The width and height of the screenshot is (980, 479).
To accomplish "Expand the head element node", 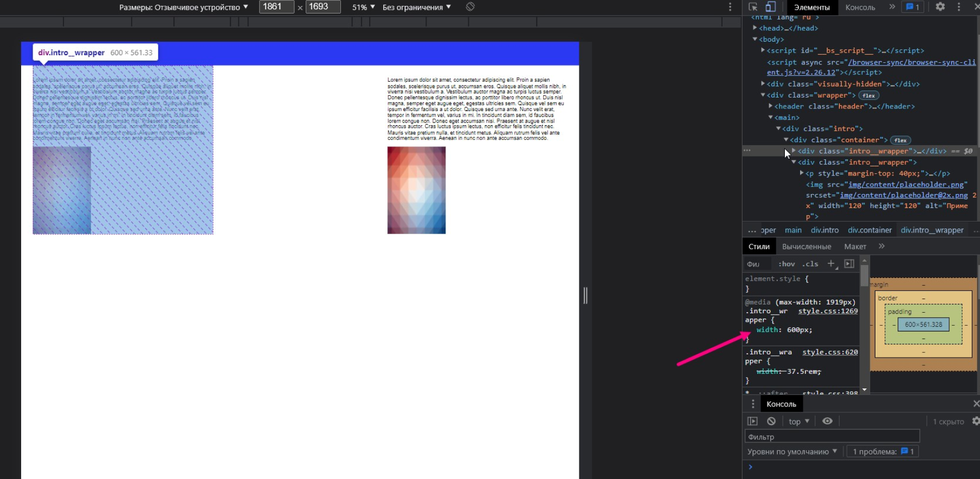I will coord(755,28).
